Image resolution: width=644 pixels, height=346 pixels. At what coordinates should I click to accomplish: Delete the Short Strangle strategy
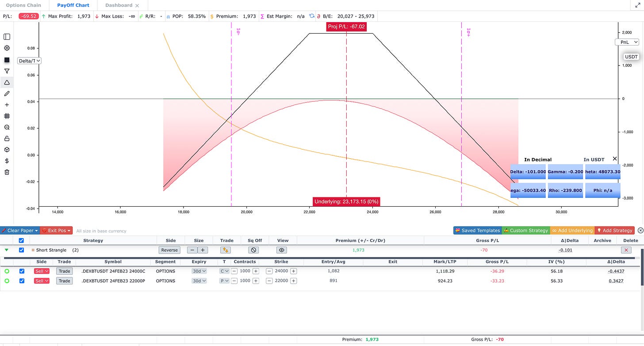click(626, 250)
